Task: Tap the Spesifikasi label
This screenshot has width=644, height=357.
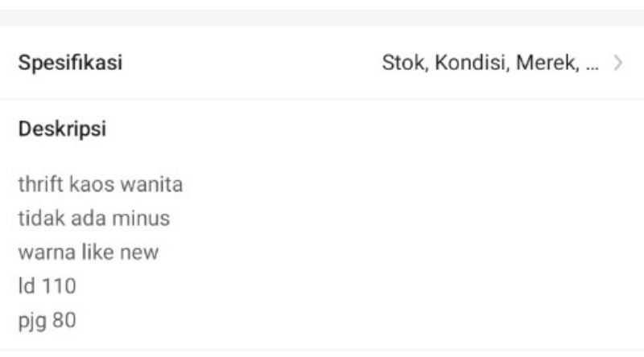Action: [x=70, y=63]
